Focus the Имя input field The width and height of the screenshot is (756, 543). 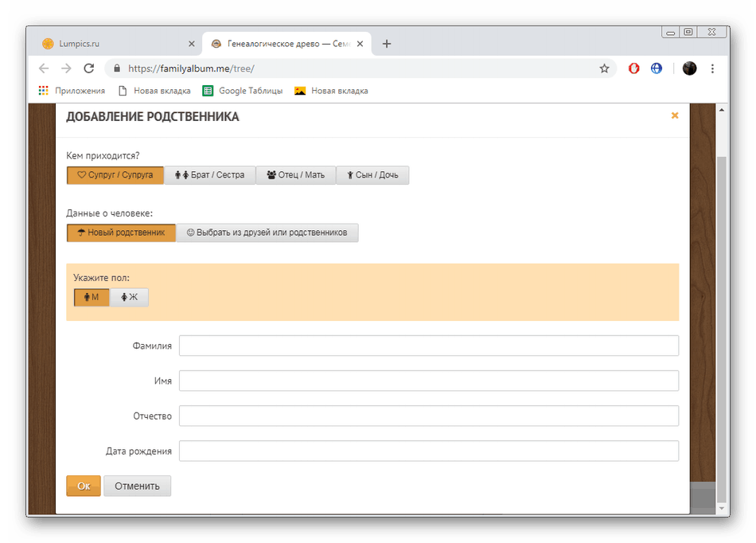coord(429,381)
